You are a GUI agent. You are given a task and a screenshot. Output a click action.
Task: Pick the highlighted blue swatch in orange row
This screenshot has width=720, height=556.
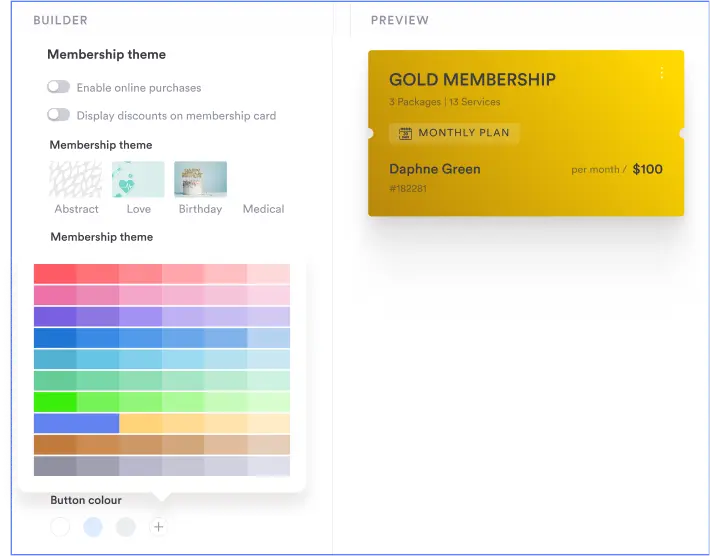(x=76, y=423)
